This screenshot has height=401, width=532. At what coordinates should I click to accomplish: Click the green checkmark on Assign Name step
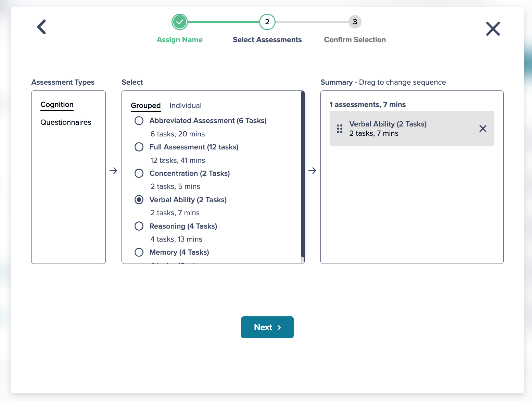[179, 22]
